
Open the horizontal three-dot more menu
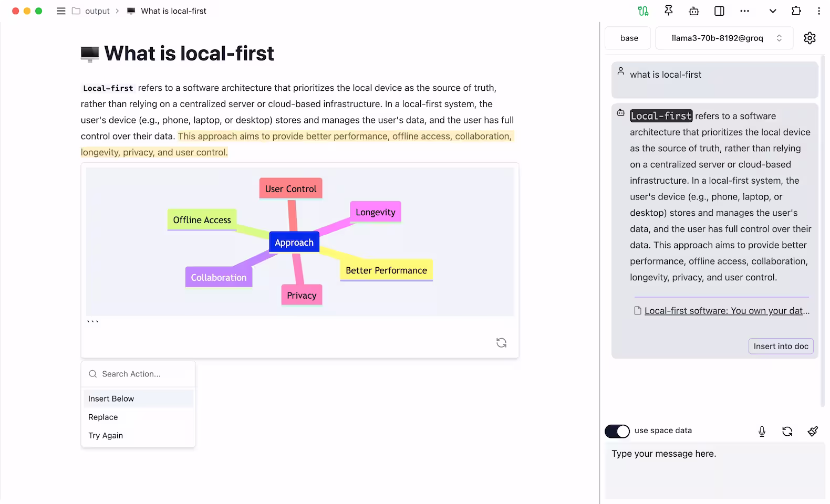tap(744, 11)
